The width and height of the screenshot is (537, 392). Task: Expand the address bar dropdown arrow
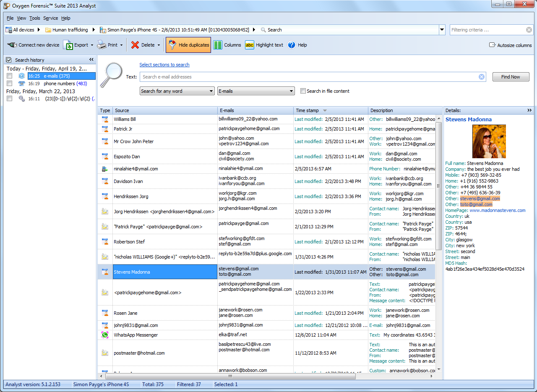(442, 30)
